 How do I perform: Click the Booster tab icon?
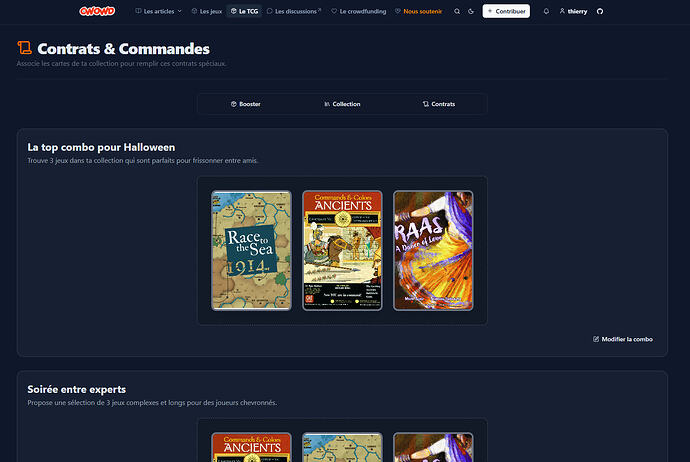tap(234, 104)
